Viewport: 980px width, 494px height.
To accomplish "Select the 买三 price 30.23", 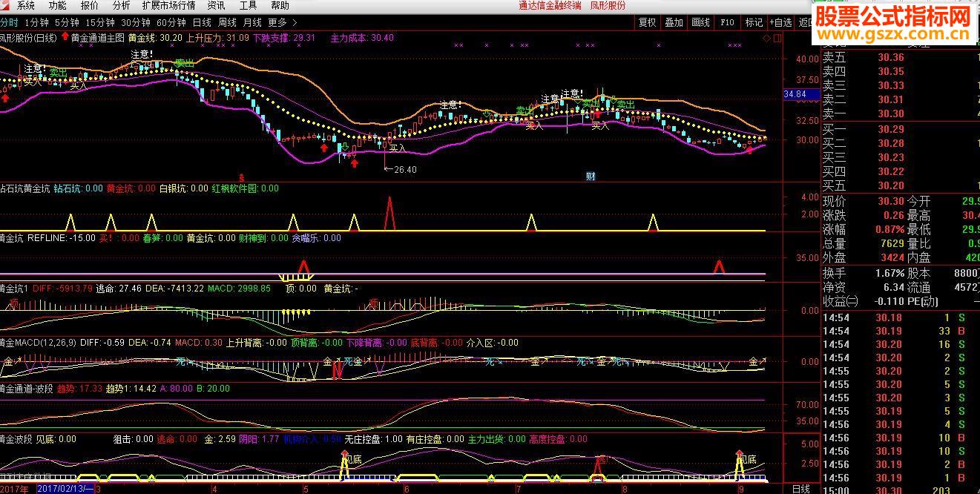I will tap(891, 157).
